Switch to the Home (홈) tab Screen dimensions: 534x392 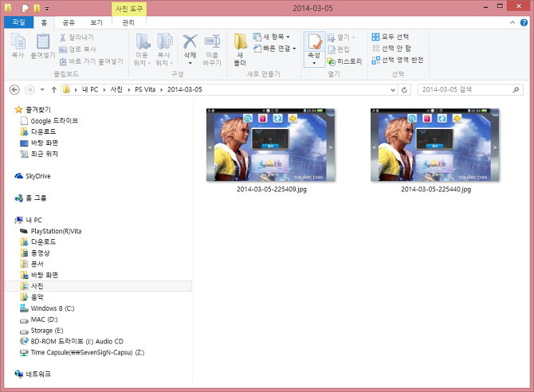tap(44, 22)
